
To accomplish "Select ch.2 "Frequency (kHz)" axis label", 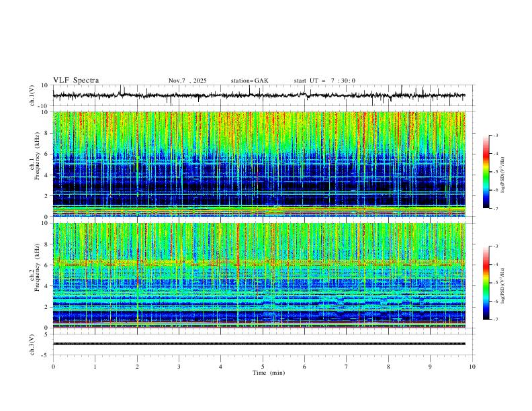I will 37,267.
